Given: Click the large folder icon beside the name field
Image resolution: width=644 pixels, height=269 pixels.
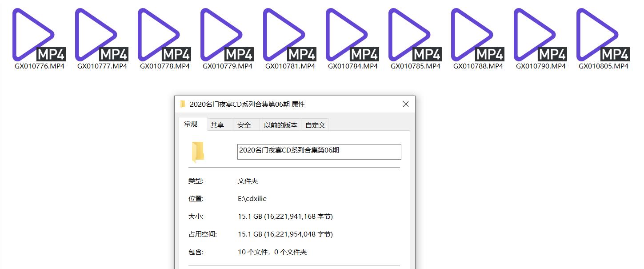Looking at the screenshot, I should coord(198,152).
